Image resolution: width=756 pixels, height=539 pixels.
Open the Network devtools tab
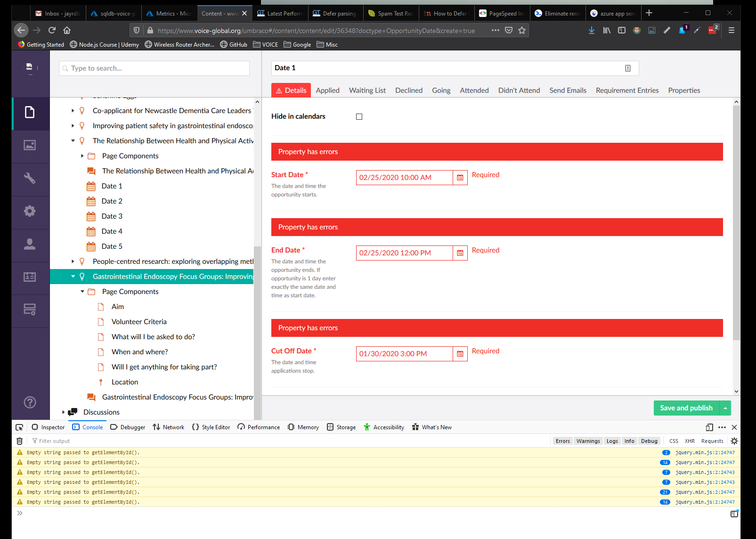(x=168, y=427)
